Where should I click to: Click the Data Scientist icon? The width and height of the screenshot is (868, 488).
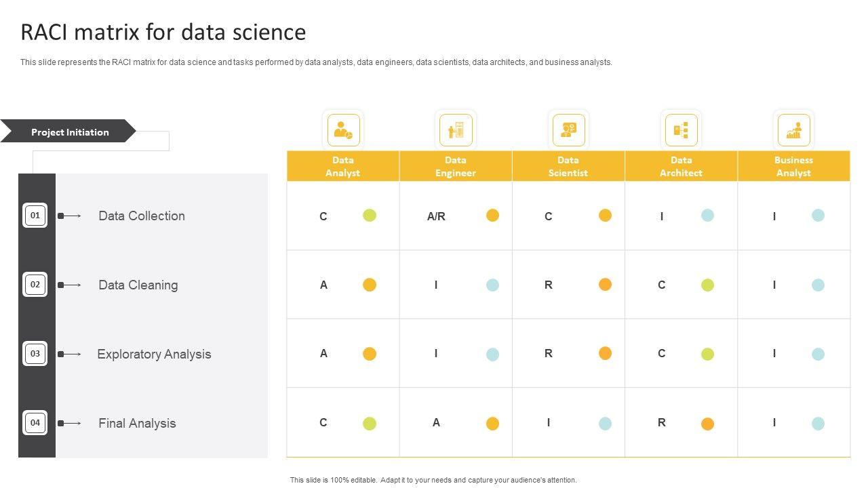[568, 130]
